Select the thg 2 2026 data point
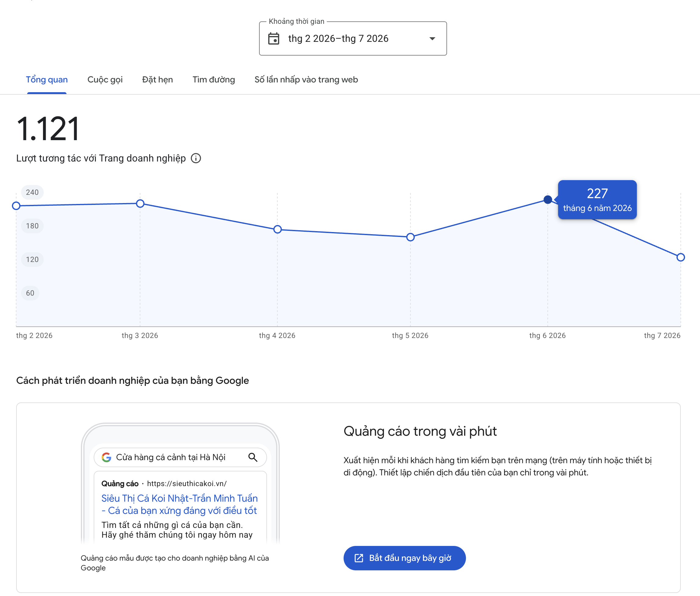 pyautogui.click(x=16, y=206)
